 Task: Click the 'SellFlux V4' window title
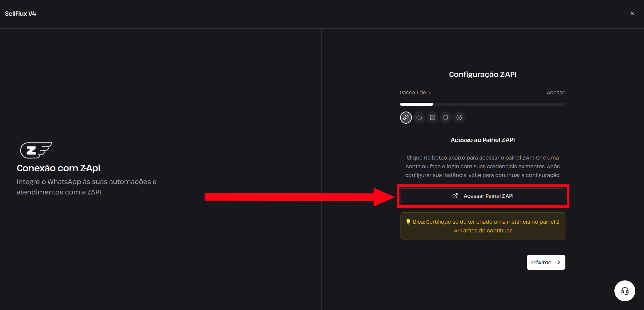pyautogui.click(x=20, y=14)
